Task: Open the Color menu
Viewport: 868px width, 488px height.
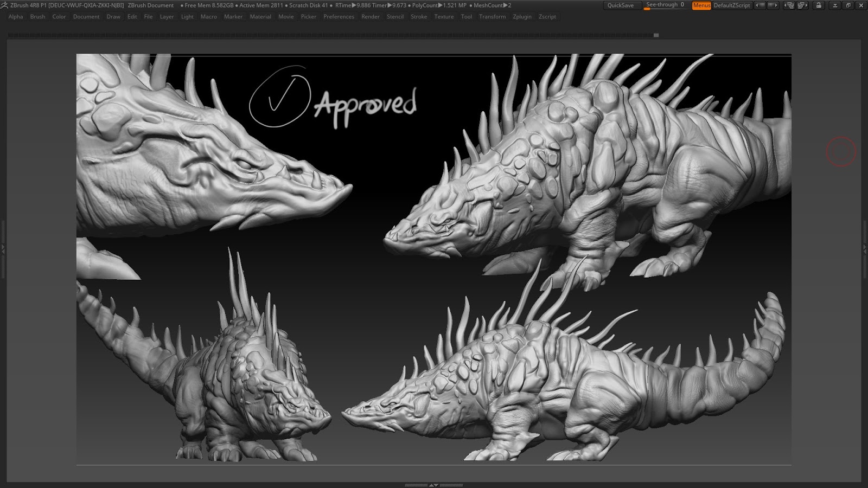Action: (59, 17)
